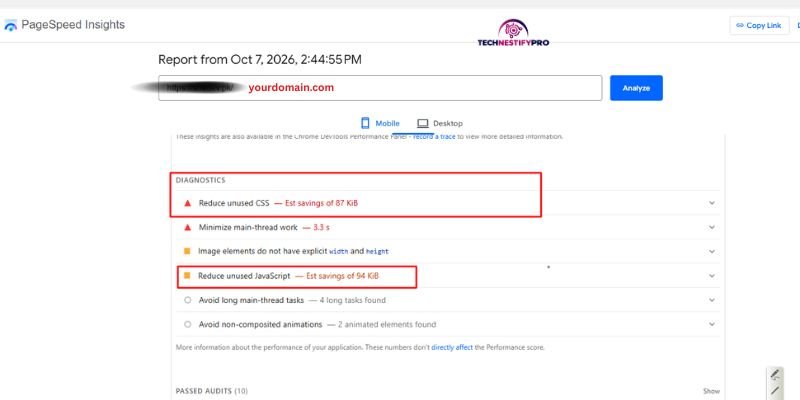Click the 'Est savings of 87 KiB' text
The width and height of the screenshot is (800, 400).
coord(321,203)
